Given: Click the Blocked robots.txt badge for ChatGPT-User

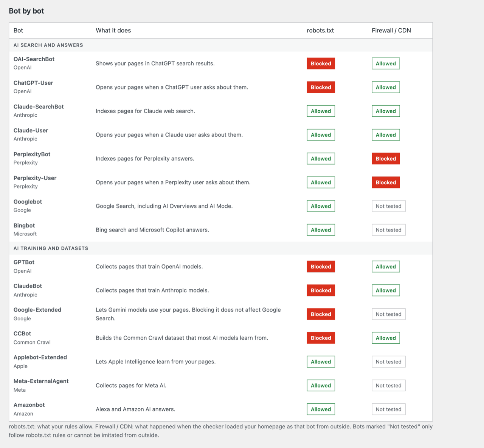Looking at the screenshot, I should pos(321,87).
